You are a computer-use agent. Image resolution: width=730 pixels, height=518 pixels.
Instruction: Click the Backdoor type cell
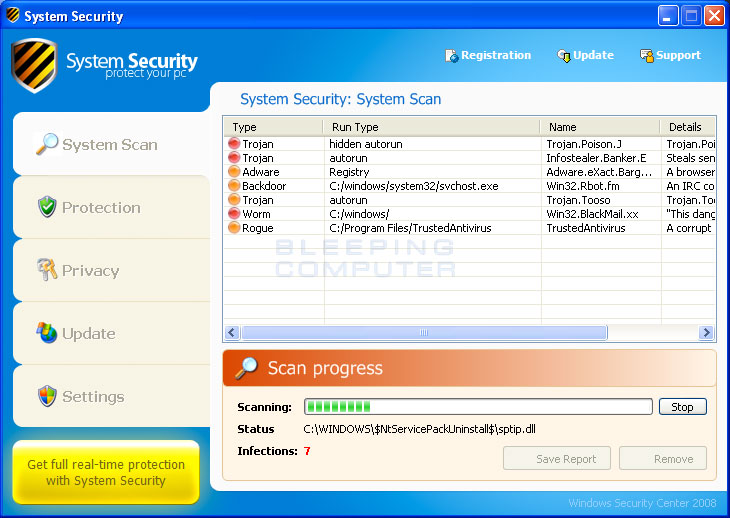point(264,186)
